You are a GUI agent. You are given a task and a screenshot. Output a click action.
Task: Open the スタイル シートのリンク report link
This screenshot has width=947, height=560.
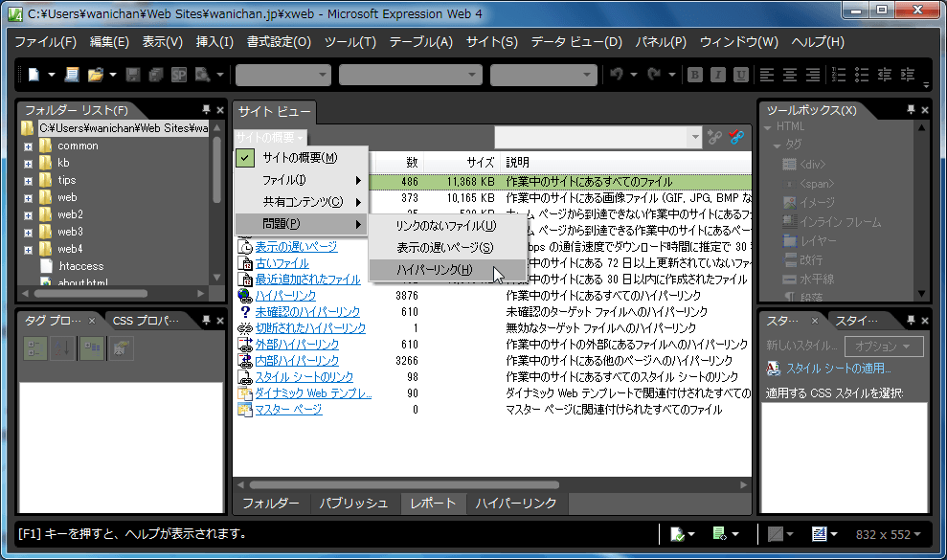pyautogui.click(x=304, y=377)
